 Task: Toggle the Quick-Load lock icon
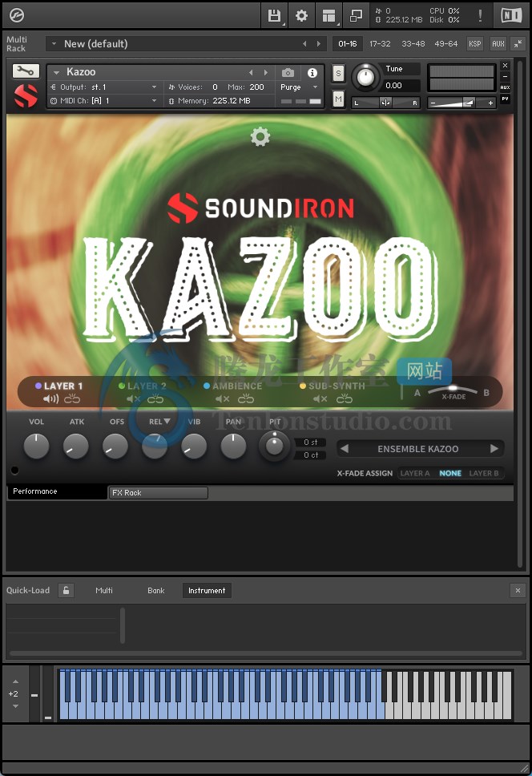[x=66, y=590]
